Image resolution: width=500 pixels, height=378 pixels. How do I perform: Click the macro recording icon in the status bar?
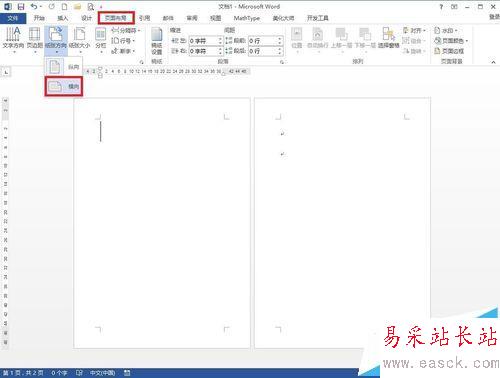click(x=127, y=373)
